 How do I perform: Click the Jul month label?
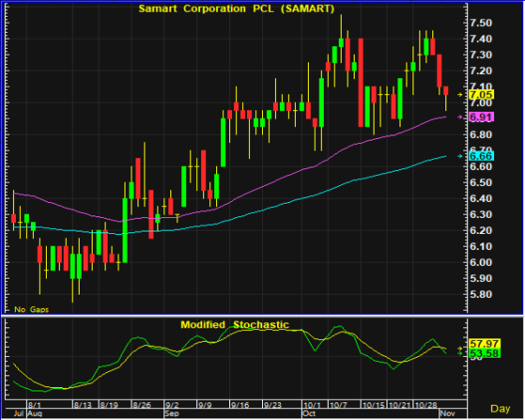click(x=19, y=413)
